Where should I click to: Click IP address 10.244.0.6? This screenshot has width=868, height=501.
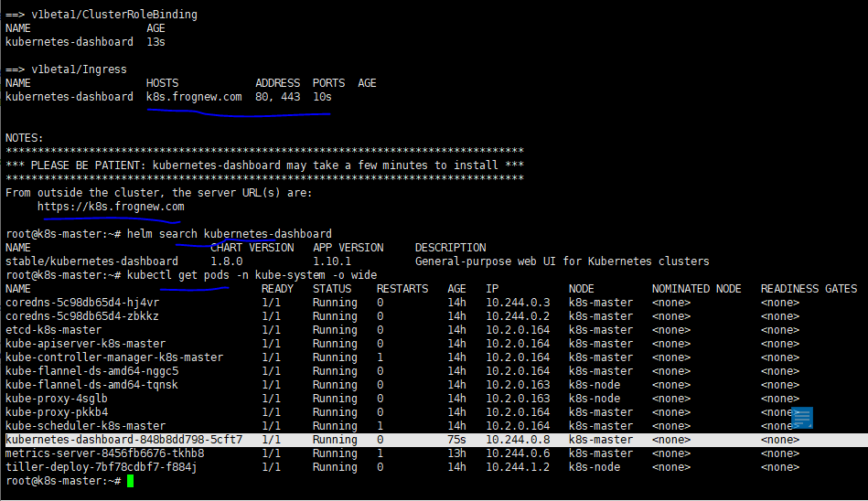coord(518,453)
